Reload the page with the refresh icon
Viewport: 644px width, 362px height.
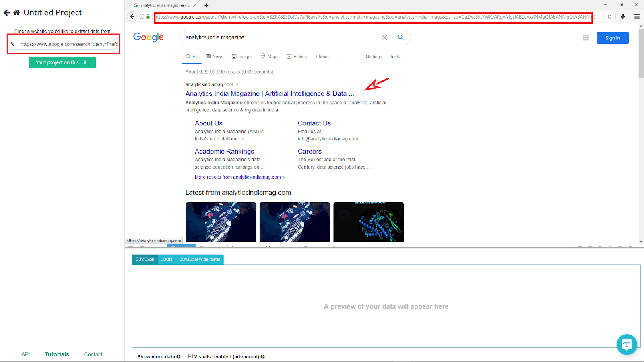tap(610, 16)
